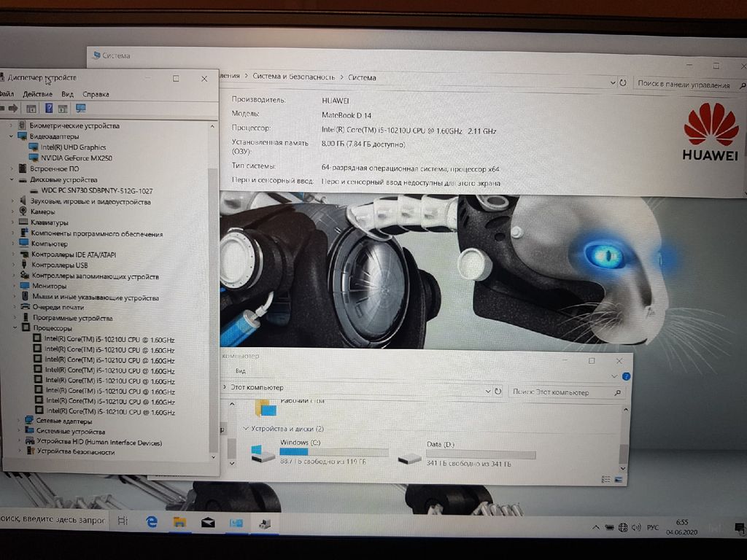The width and height of the screenshot is (747, 560).
Task: Click the show/hide console tree toolbar icon
Action: pos(31,109)
